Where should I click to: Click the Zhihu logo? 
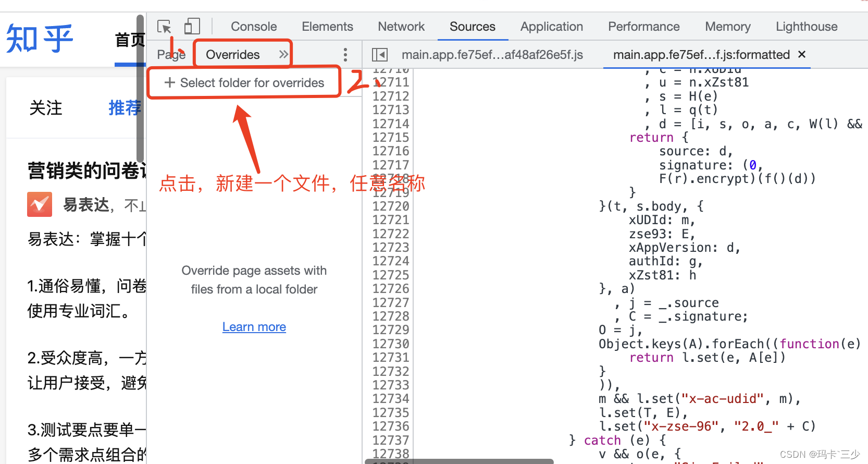coord(40,39)
